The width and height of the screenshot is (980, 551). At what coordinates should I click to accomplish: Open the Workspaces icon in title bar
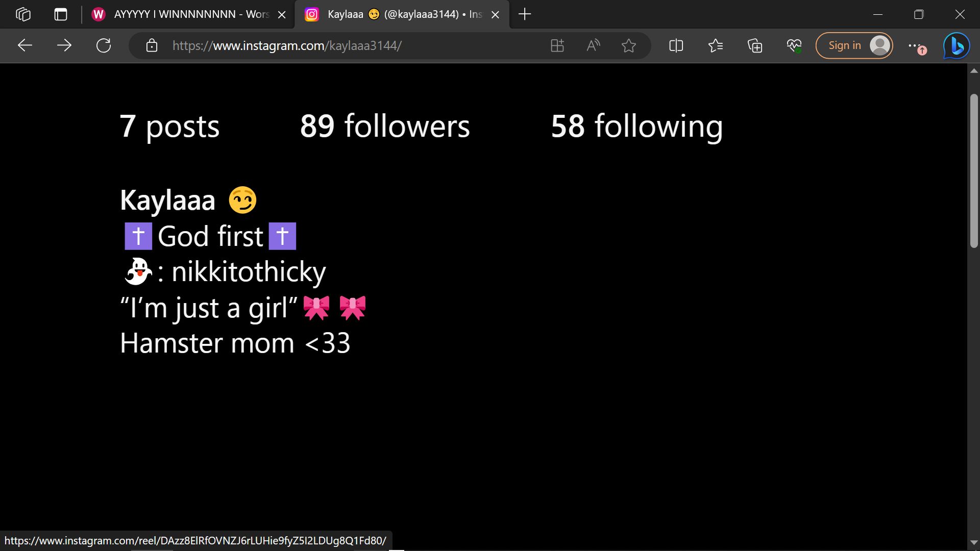pos(23,14)
